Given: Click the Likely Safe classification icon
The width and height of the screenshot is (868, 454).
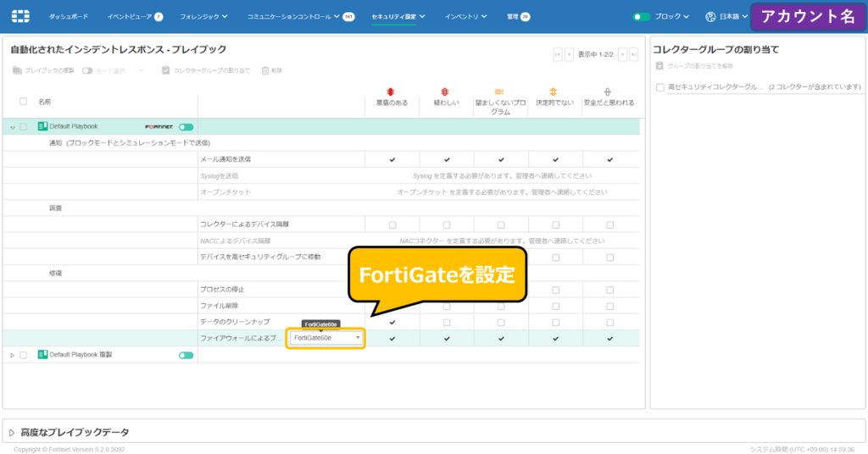Looking at the screenshot, I should tap(607, 91).
